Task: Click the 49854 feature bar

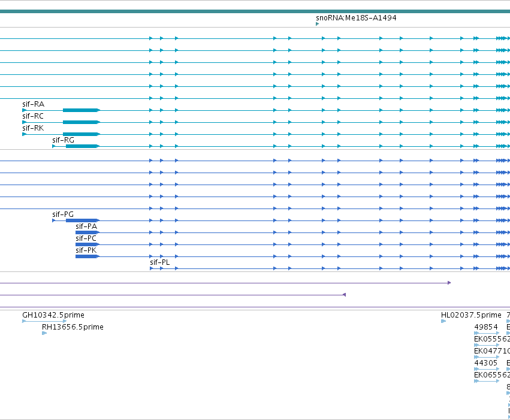Action: (x=487, y=333)
